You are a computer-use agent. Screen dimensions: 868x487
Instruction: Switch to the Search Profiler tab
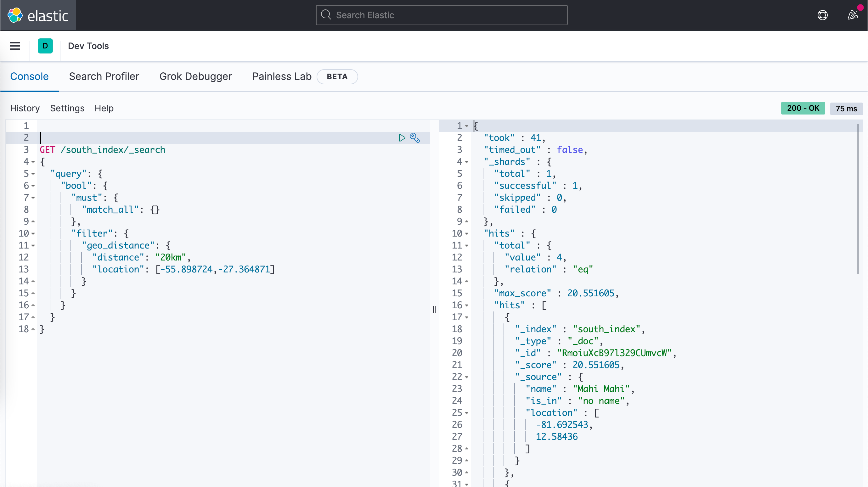point(104,76)
